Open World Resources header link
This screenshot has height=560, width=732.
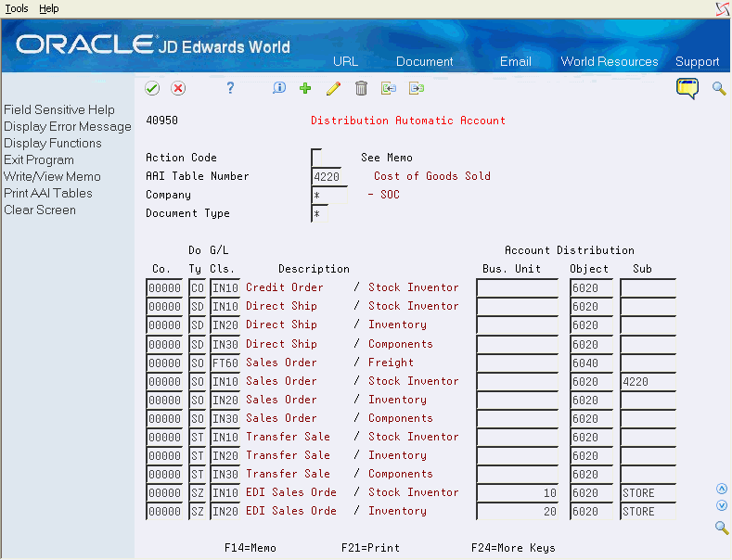610,61
